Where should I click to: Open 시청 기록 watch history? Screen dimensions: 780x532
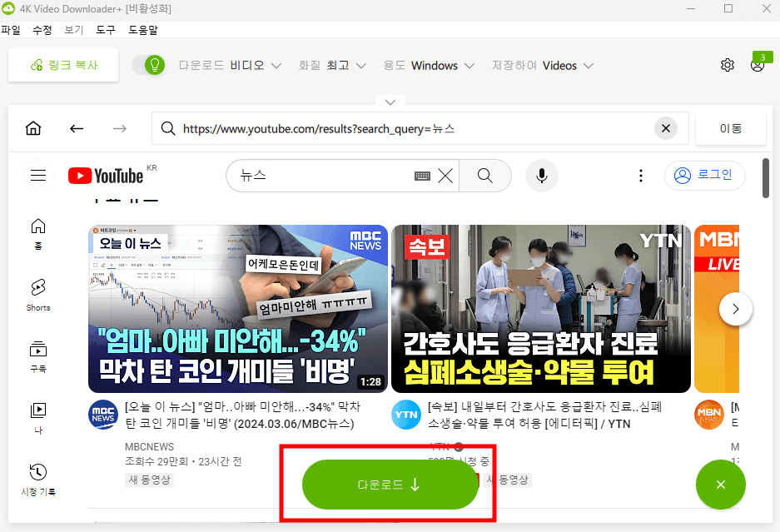[x=38, y=480]
